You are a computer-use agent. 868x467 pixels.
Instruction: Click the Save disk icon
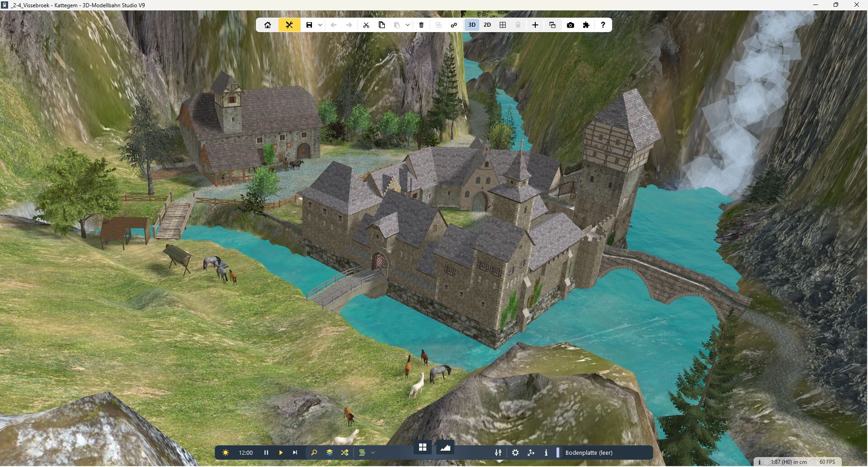point(309,25)
